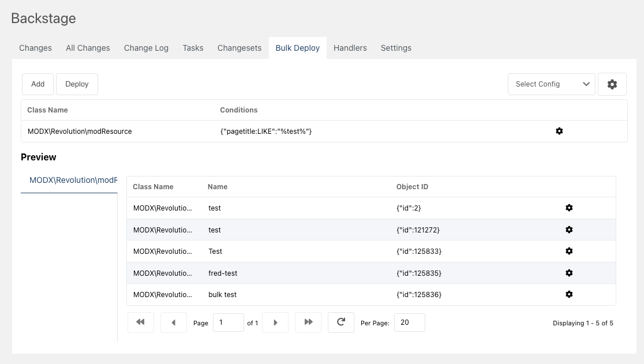Open the Settings tab

(x=396, y=48)
